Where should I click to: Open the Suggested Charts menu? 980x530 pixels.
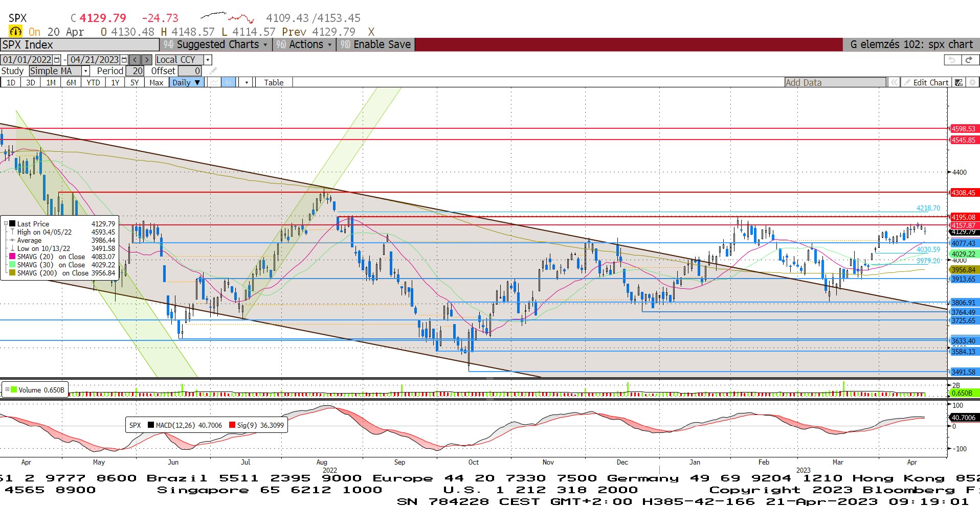tap(217, 44)
